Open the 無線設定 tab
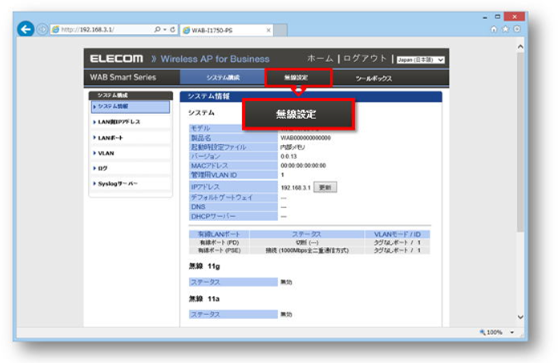558x363 pixels. [x=298, y=78]
